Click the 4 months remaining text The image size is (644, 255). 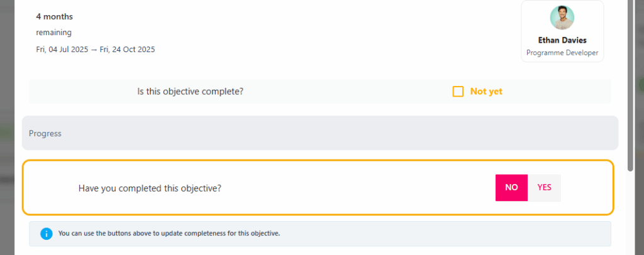click(x=54, y=24)
